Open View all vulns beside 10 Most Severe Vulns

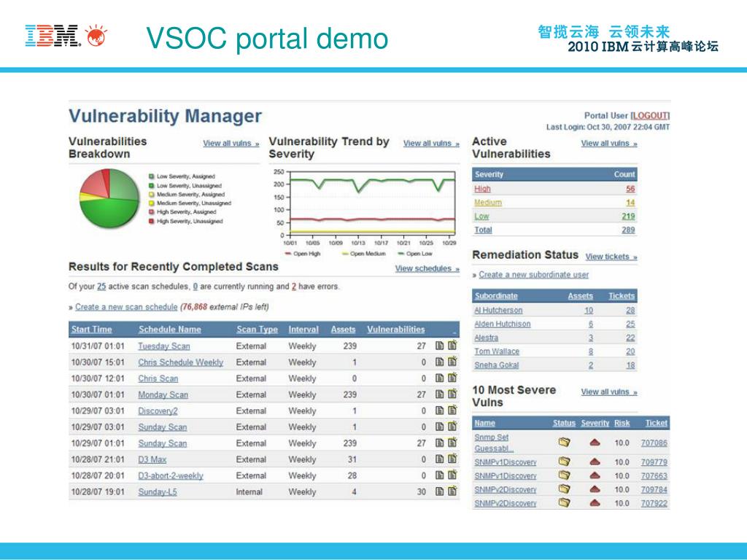[x=609, y=392]
